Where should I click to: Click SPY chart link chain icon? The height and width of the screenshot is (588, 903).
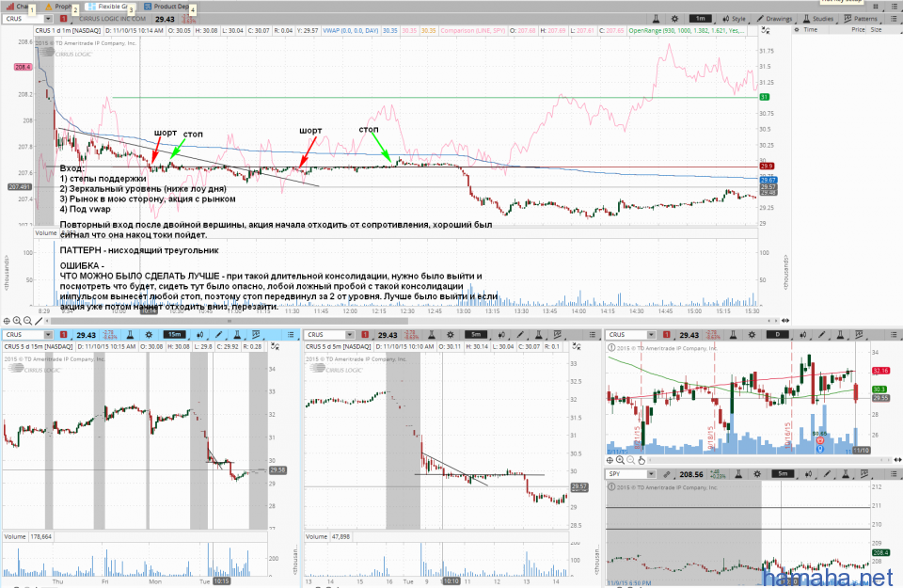pos(667,474)
